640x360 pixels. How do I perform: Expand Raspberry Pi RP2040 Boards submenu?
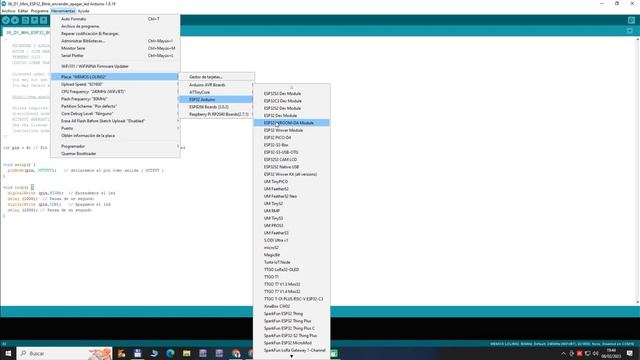(216, 114)
